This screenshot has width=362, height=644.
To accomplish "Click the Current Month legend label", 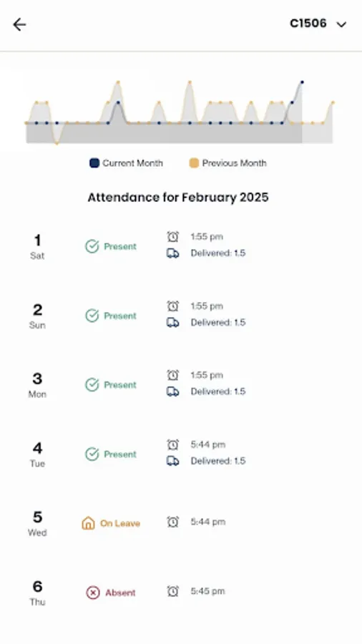I will [132, 163].
